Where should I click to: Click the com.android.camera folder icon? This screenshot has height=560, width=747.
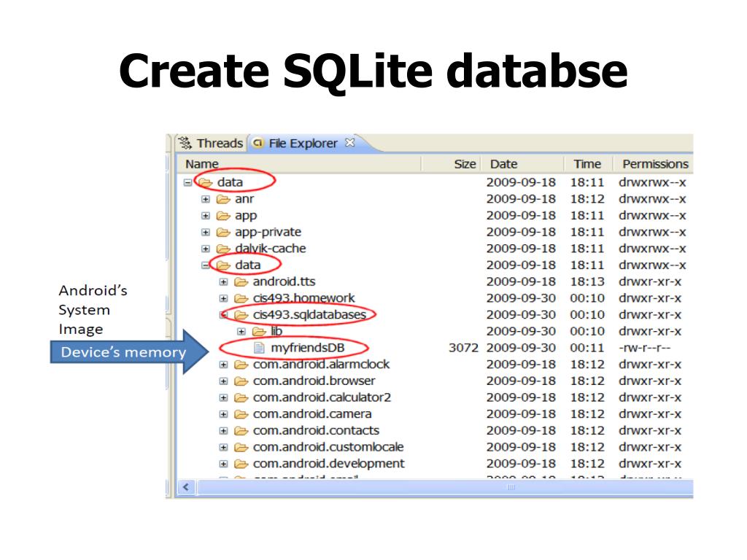coord(241,414)
